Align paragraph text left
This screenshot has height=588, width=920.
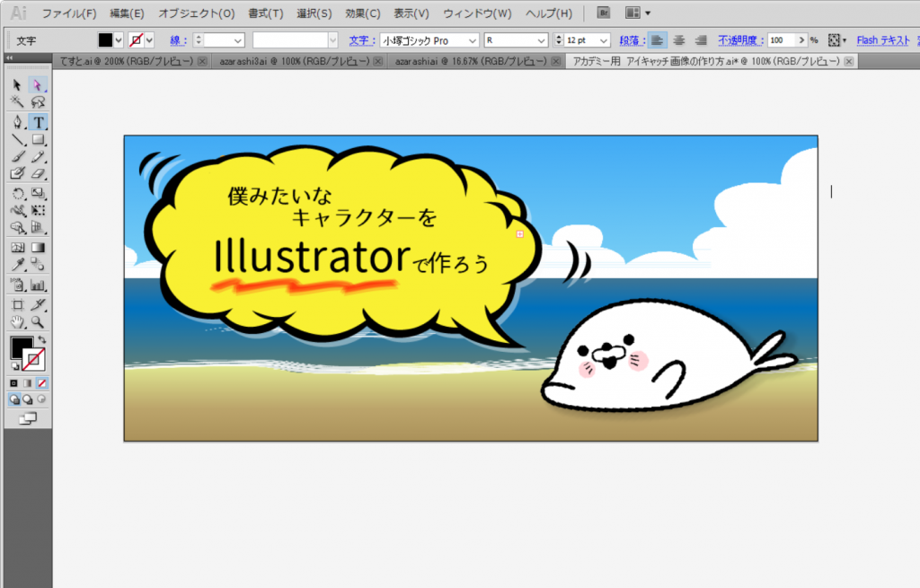click(x=657, y=39)
